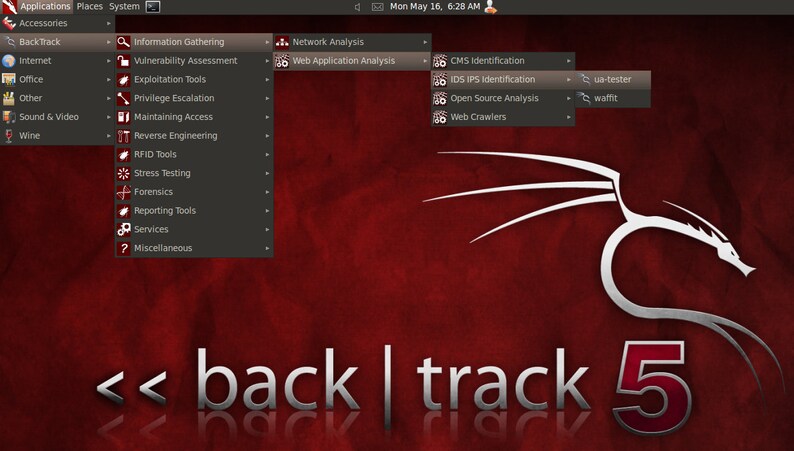Open the Stress Testing label
Viewport: 794px width, 451px height.
click(162, 173)
